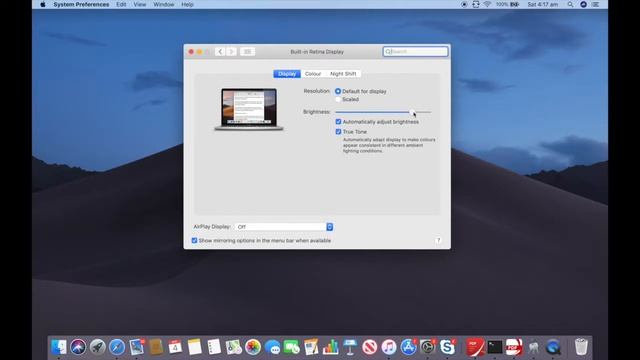640x360 pixels.
Task: Click Spotlight magnifier in menu bar
Action: pos(570,4)
